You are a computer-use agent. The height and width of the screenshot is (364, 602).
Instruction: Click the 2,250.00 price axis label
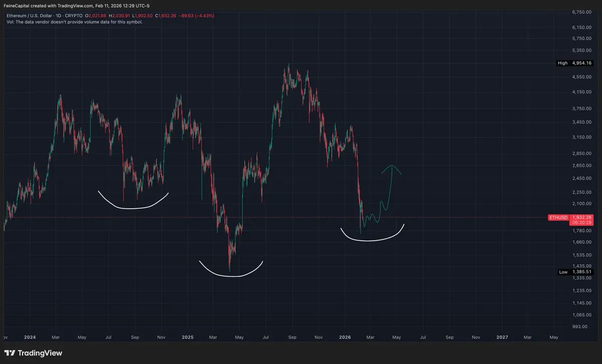582,192
